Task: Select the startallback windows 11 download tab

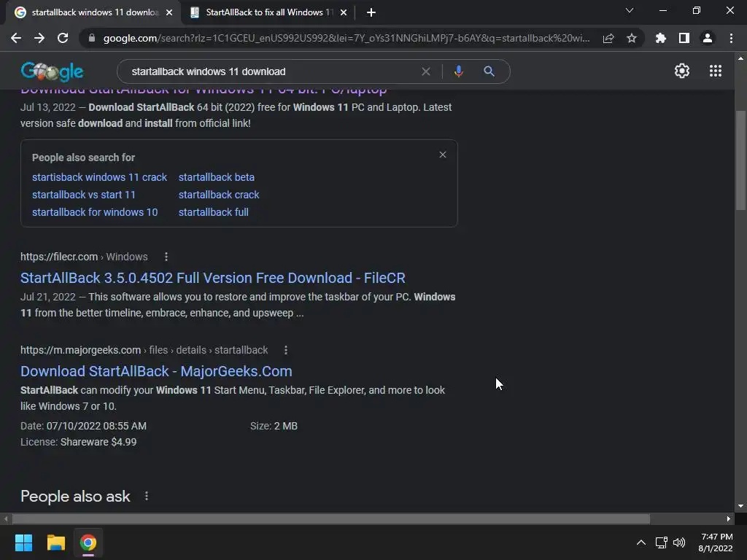Action: (94, 13)
